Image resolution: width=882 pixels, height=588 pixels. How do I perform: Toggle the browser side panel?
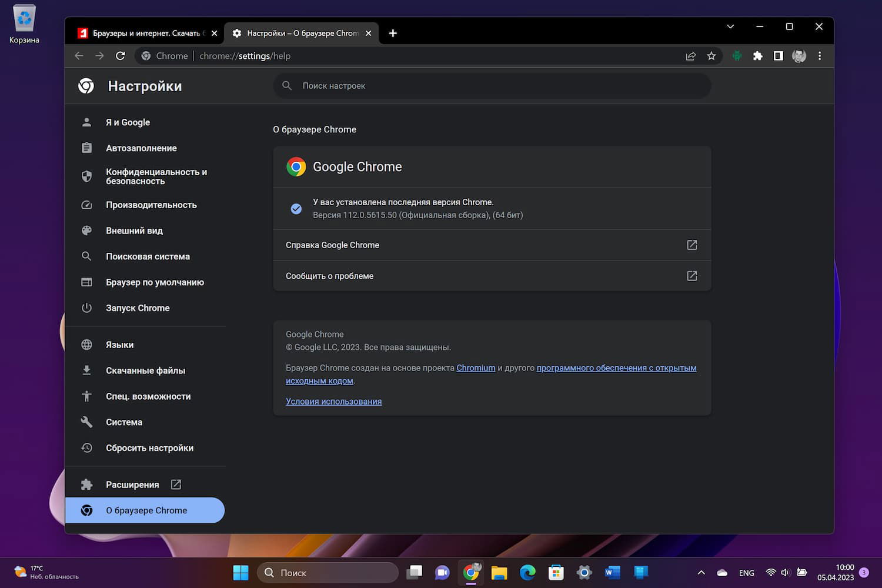pyautogui.click(x=779, y=56)
